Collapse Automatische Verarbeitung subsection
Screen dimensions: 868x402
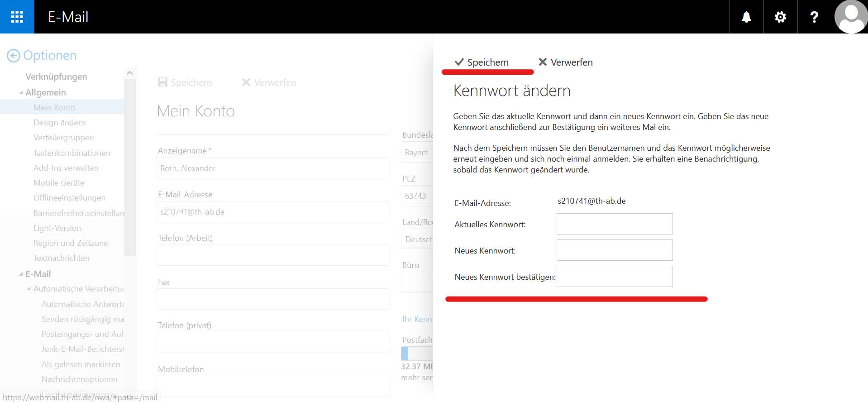pos(29,288)
